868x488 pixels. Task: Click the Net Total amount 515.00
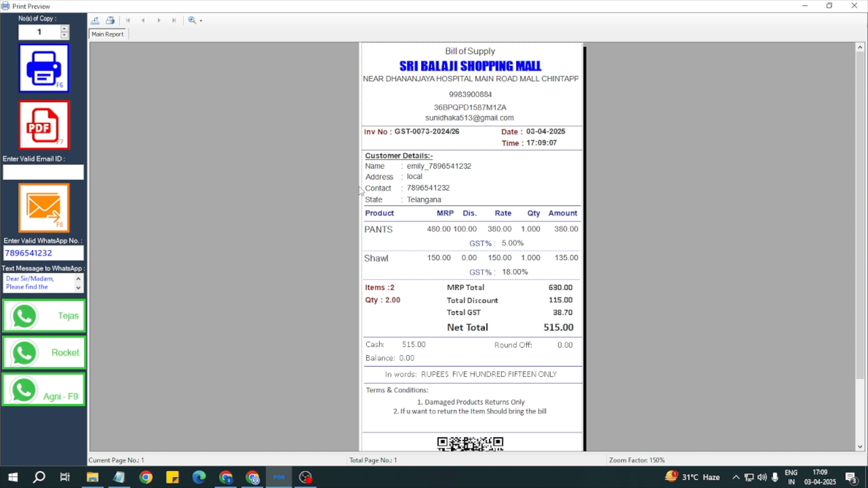click(558, 328)
